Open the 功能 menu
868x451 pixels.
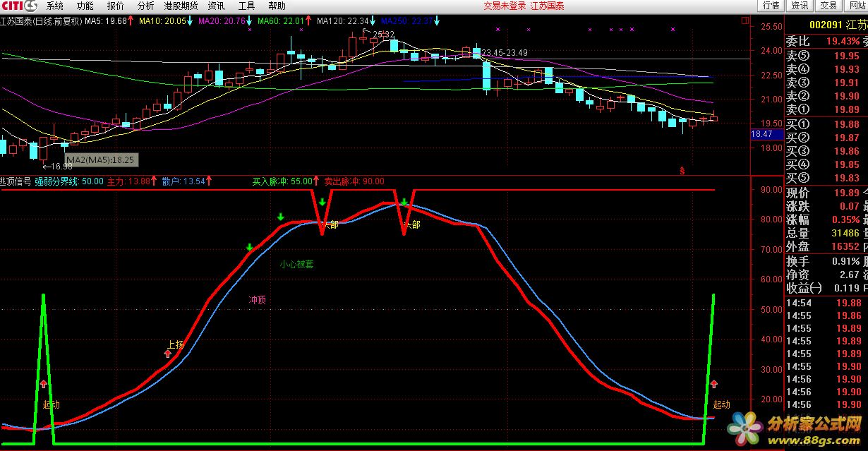point(85,6)
